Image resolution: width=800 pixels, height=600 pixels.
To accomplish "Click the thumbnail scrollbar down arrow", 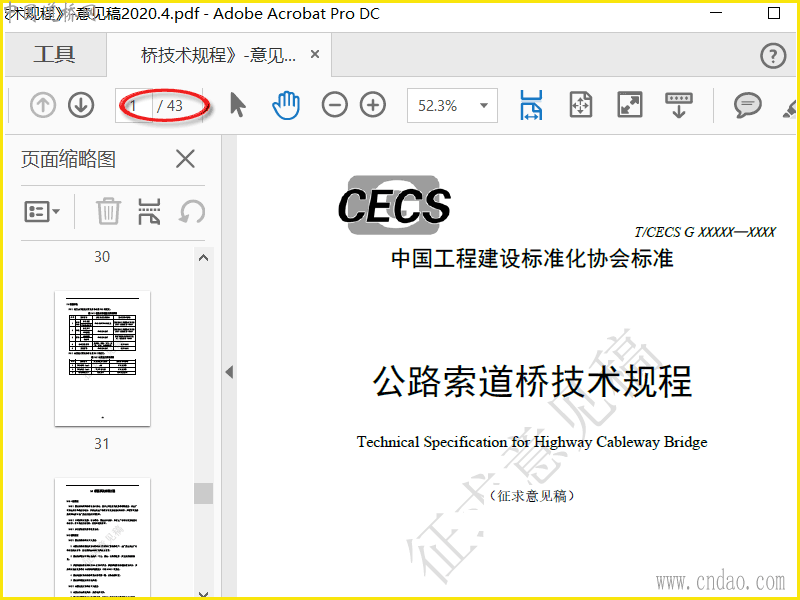I will coord(203,594).
